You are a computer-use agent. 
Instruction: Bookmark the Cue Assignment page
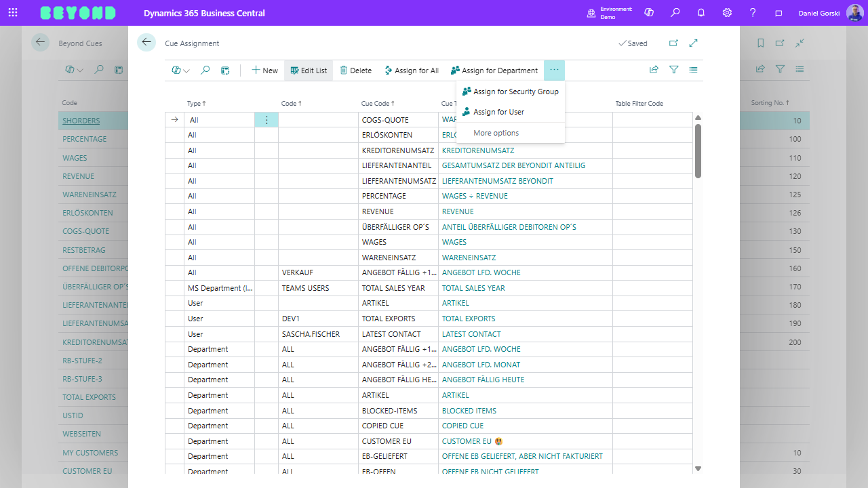coord(760,42)
